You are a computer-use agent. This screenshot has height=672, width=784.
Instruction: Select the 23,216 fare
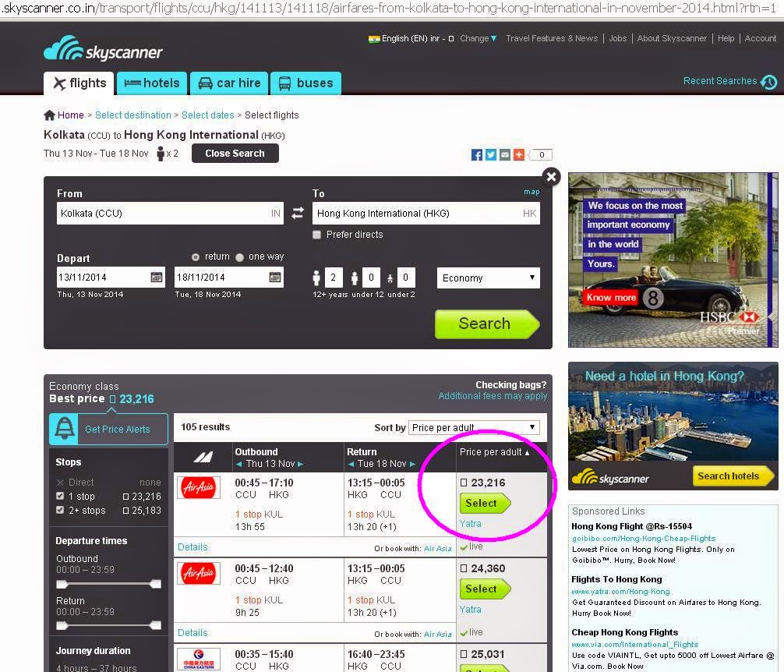pyautogui.click(x=485, y=504)
